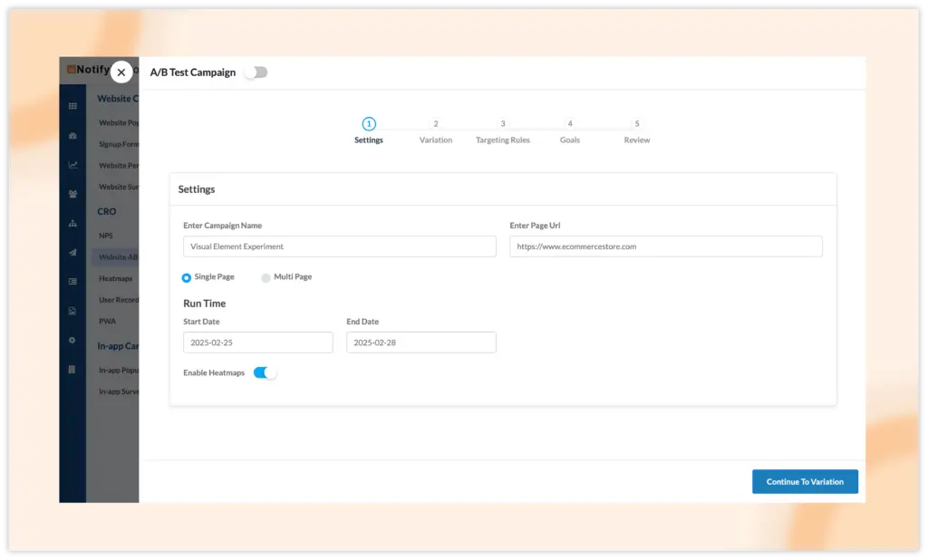The image size is (928, 560).
Task: Choose the Single Page radio option
Action: [187, 277]
